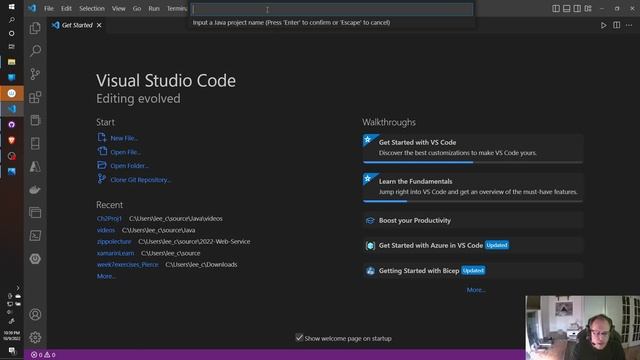Open the Extensions view
The image size is (640, 360).
[x=35, y=97]
